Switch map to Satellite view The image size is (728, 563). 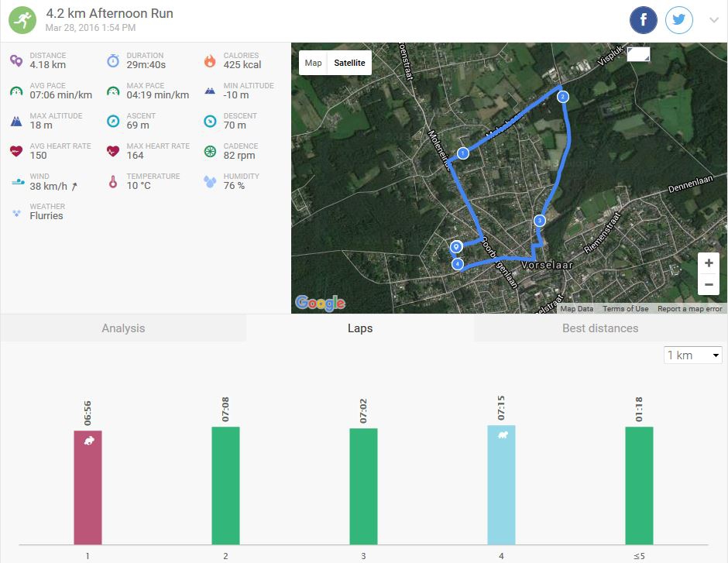coord(349,64)
